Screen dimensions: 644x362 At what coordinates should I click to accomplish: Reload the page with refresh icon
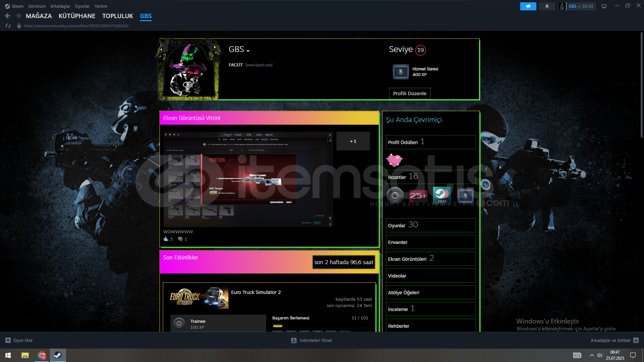(x=8, y=26)
